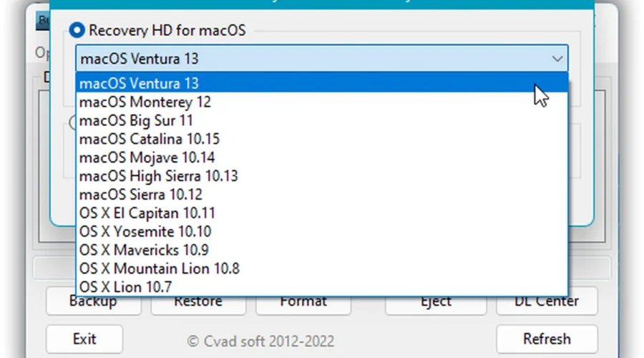The image size is (644, 358).
Task: Pick macOS High Sierra 10.13 option
Action: 322,176
